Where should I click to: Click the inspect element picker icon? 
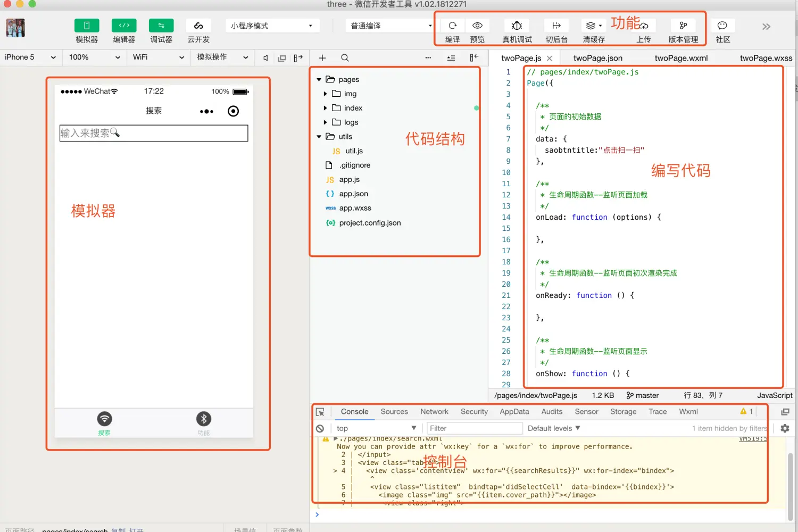[320, 412]
